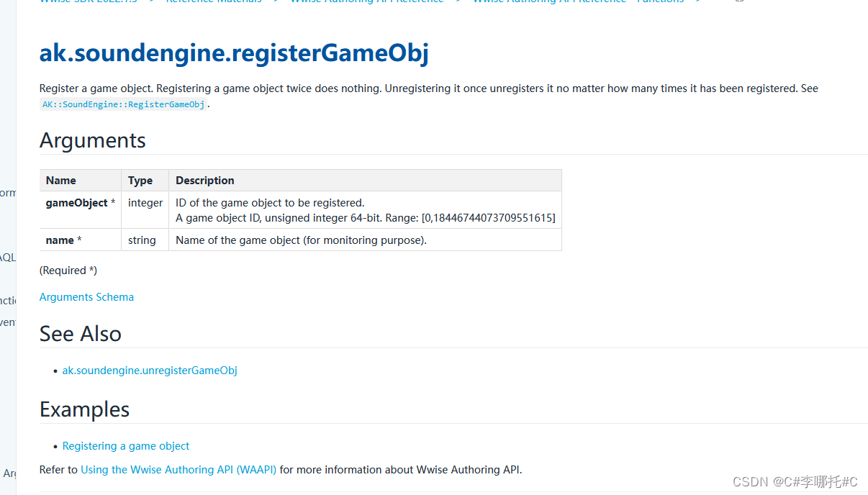868x495 pixels.
Task: Select the integer type cell
Action: pyautogui.click(x=145, y=210)
